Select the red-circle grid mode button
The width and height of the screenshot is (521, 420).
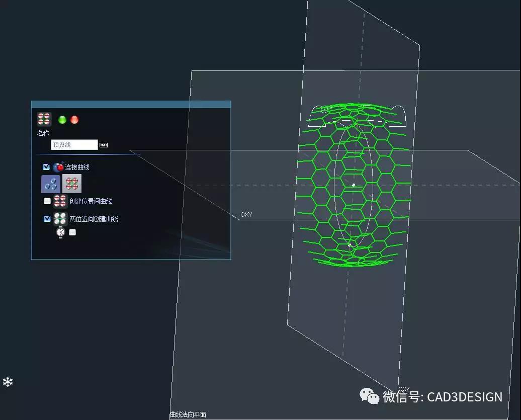coord(72,184)
